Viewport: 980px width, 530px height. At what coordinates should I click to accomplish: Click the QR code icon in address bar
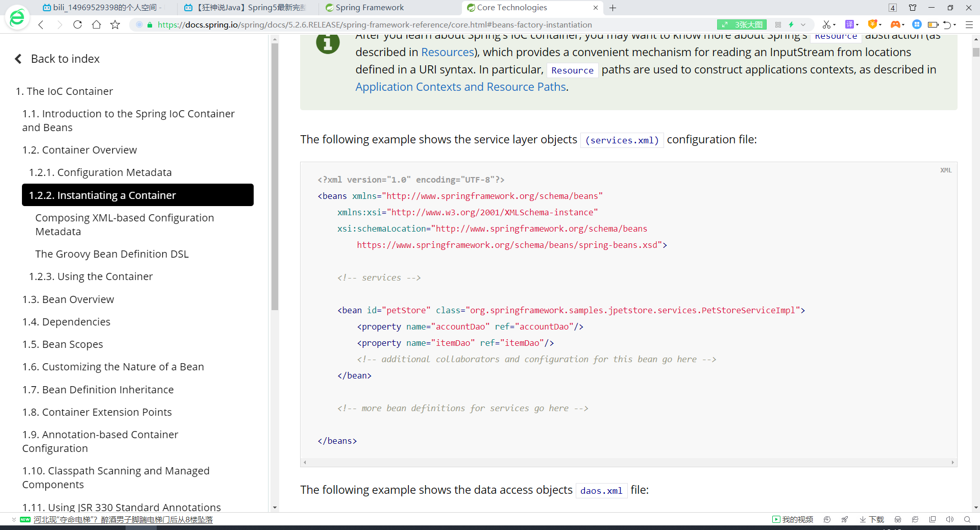click(x=778, y=24)
